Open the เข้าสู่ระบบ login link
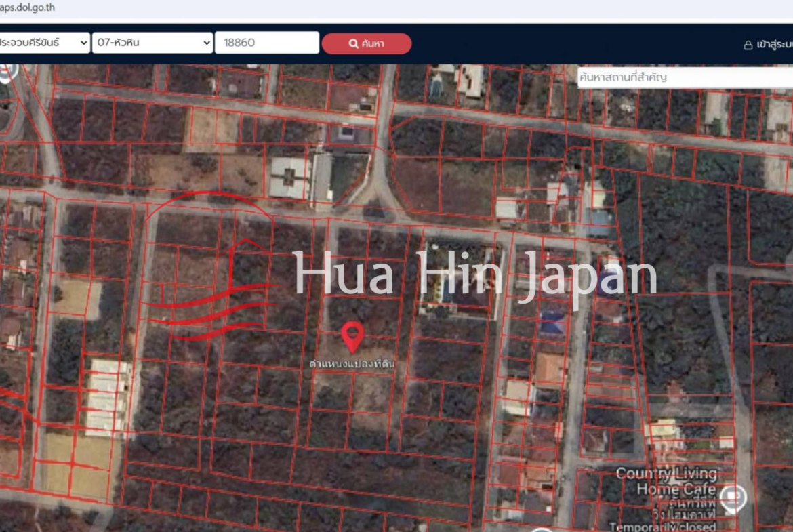This screenshot has height=532, width=793. 773,45
